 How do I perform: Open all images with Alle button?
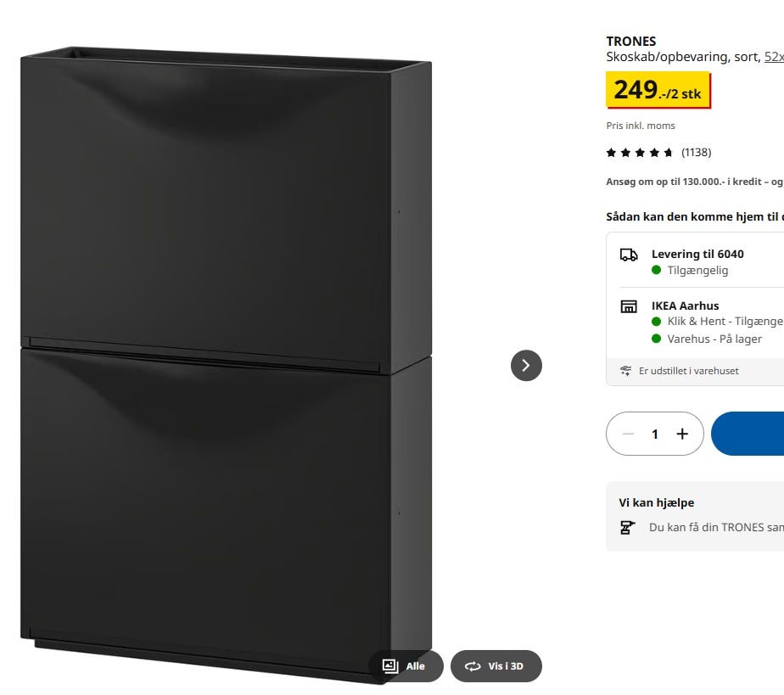(406, 666)
